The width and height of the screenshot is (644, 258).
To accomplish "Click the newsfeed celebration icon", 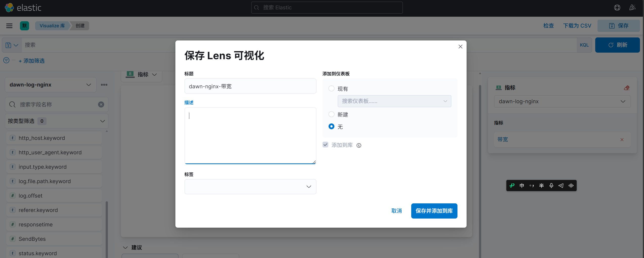I will tap(632, 8).
